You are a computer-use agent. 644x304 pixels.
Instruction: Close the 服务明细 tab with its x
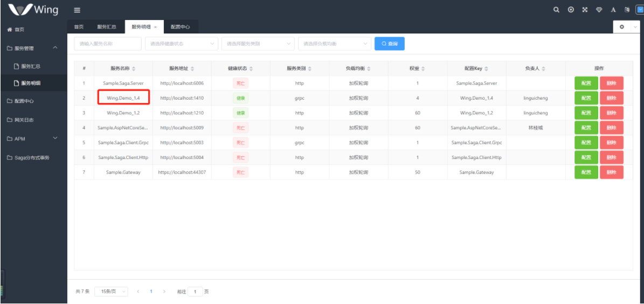155,27
